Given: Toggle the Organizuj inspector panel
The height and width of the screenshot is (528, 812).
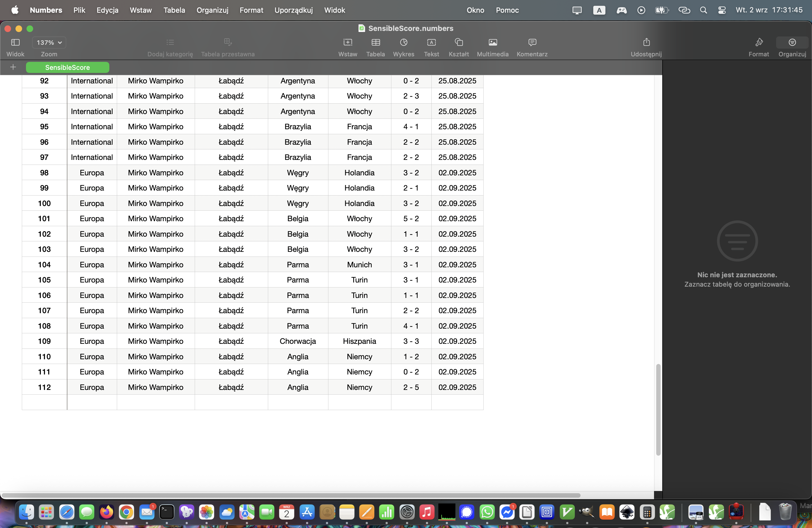Looking at the screenshot, I should click(x=792, y=42).
